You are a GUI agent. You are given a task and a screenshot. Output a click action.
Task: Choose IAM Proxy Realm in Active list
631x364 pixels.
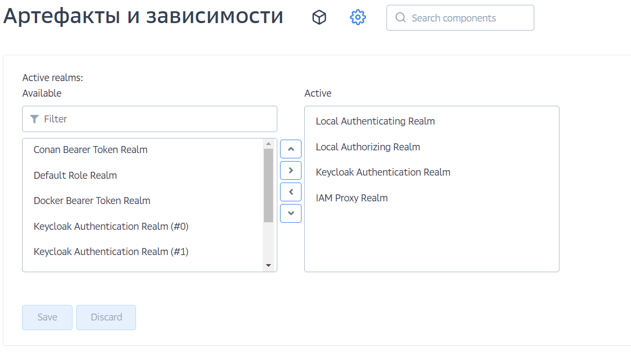(352, 198)
